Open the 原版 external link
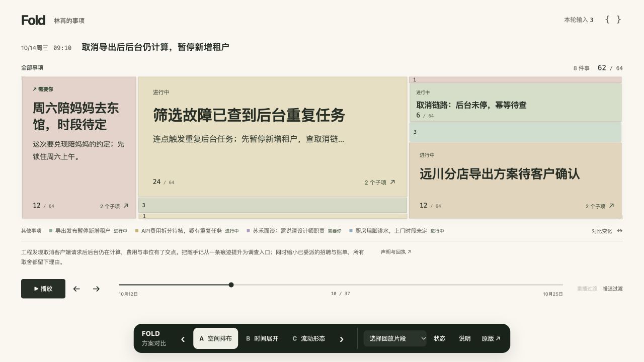Image resolution: width=644 pixels, height=362 pixels. (491, 338)
